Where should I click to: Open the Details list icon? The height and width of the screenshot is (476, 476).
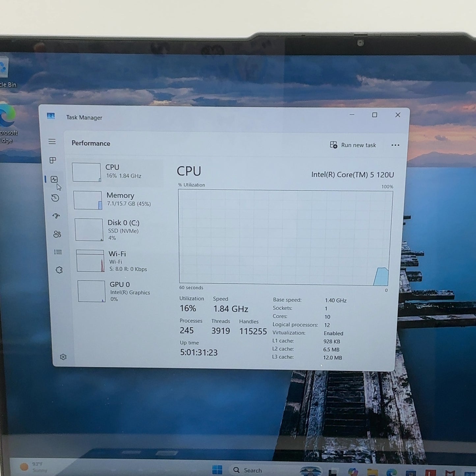tap(58, 252)
